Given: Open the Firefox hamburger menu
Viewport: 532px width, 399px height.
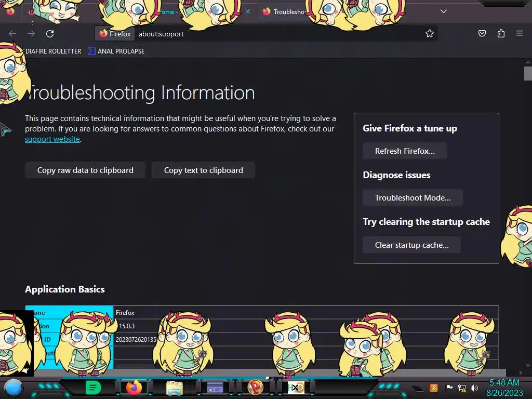Looking at the screenshot, I should [520, 33].
